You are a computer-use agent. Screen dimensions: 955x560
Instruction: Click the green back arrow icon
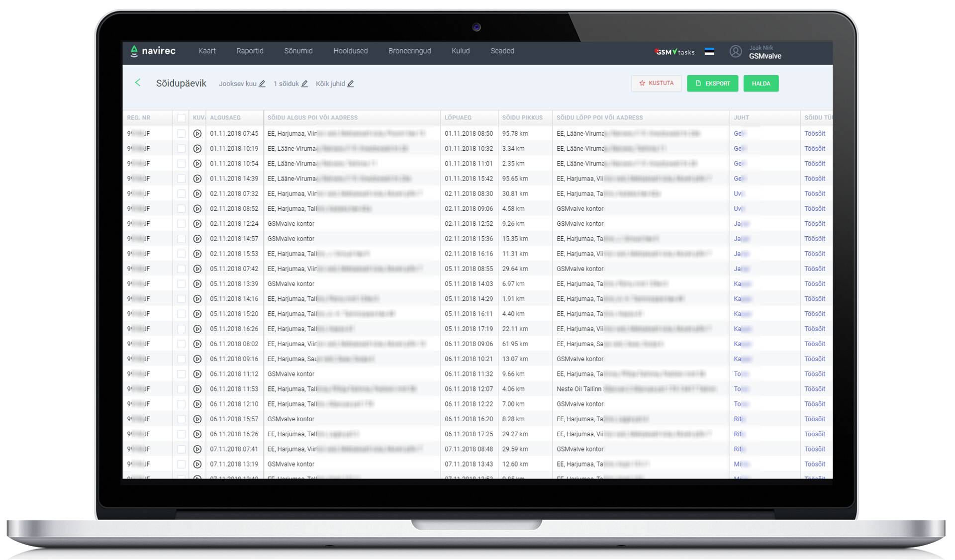(x=138, y=83)
